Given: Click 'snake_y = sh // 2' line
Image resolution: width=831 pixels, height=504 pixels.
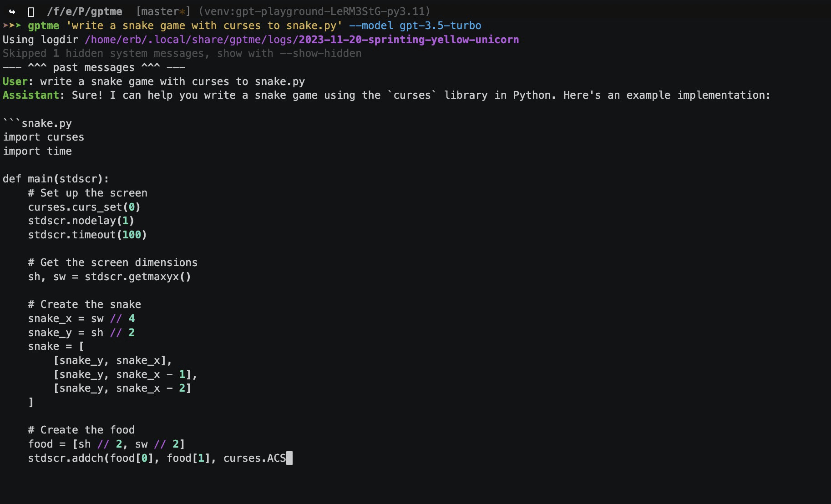Looking at the screenshot, I should 81,333.
